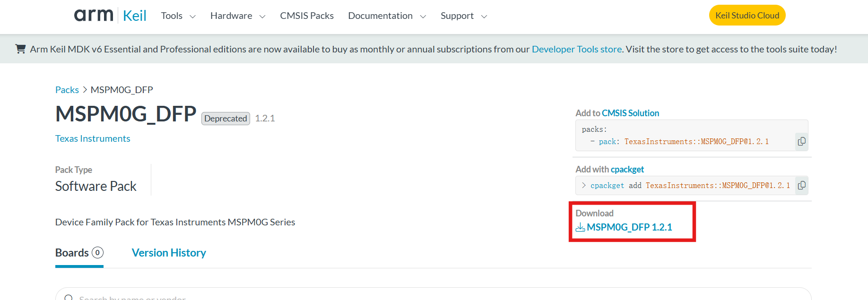Open the Keil home link
Viewport: 868px width, 300px height.
pyautogui.click(x=135, y=16)
